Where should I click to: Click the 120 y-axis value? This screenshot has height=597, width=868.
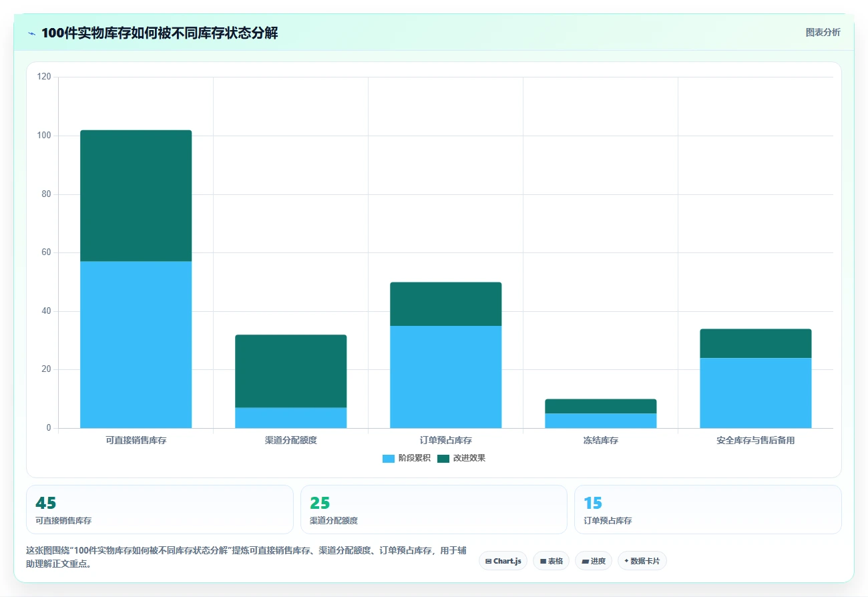click(44, 77)
